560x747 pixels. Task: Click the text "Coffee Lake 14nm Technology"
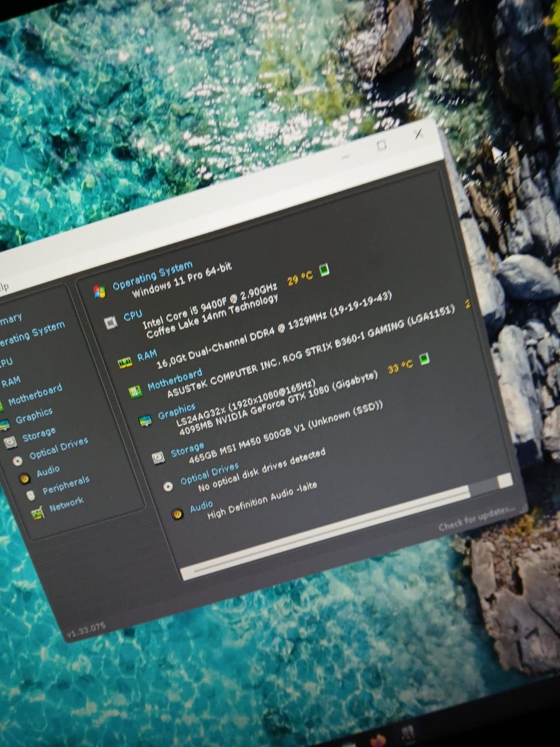pyautogui.click(x=212, y=317)
